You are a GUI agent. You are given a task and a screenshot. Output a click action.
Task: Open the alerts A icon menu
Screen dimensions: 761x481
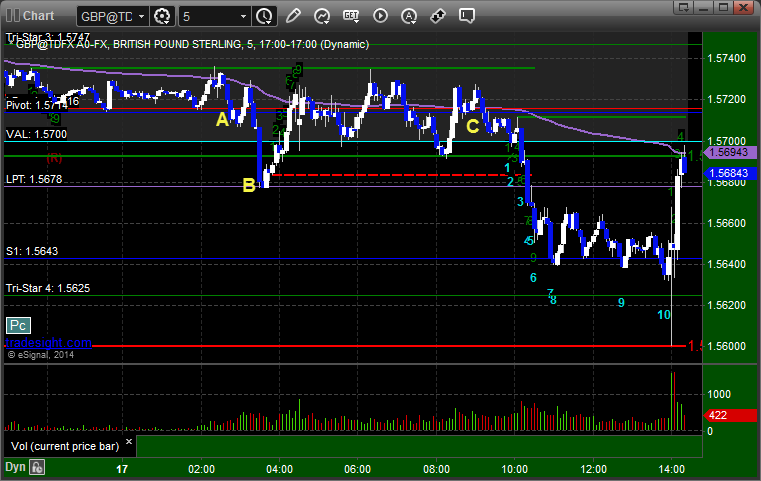tap(409, 16)
